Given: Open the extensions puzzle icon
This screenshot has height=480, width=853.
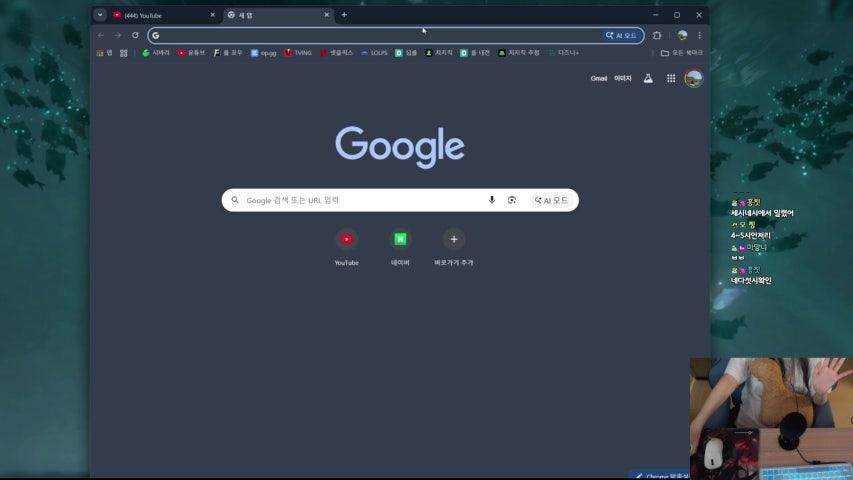Looking at the screenshot, I should pyautogui.click(x=657, y=35).
